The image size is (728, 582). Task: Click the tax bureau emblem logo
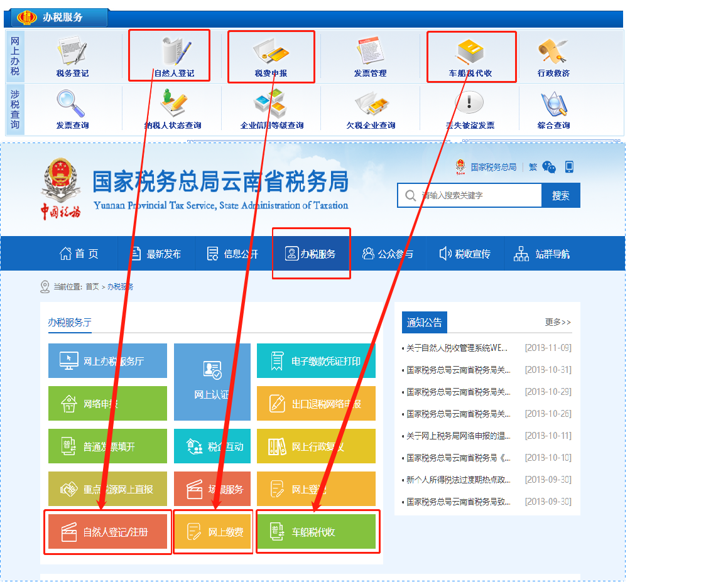pos(60,188)
